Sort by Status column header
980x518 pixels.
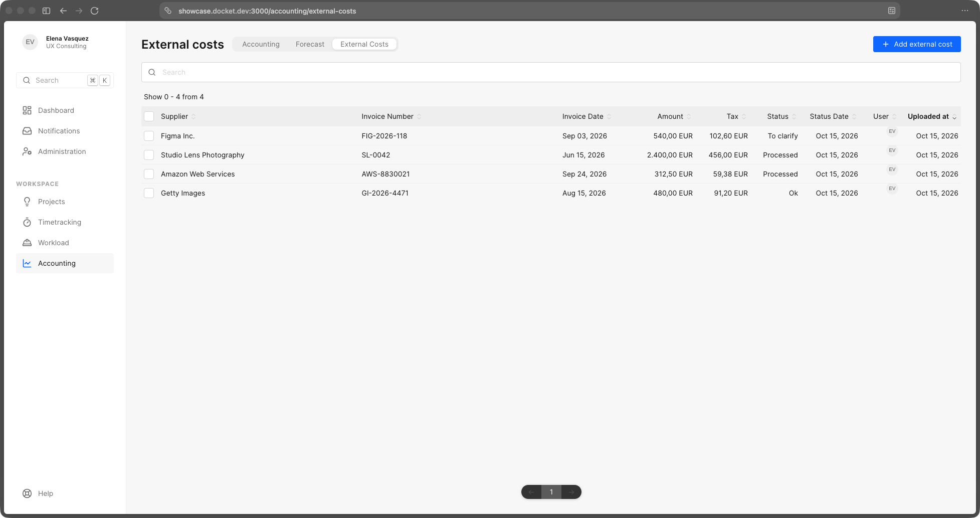coord(781,116)
